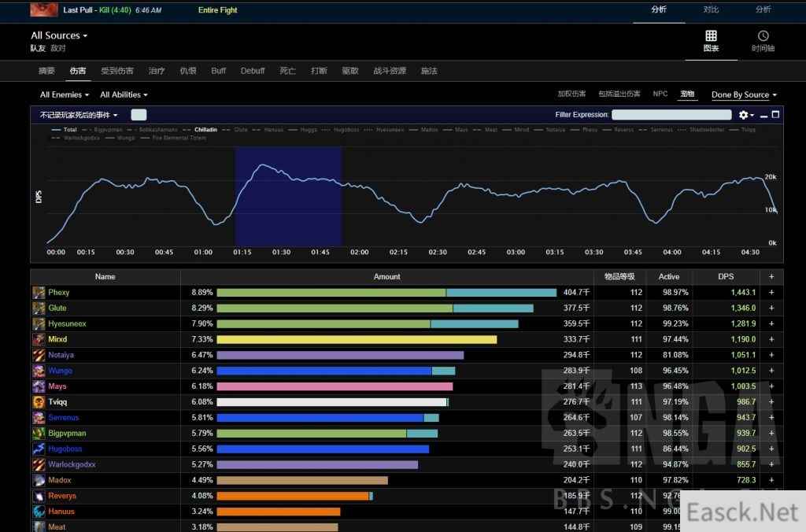This screenshot has width=806, height=532.
Task: Collapse the chart with the minimize icon
Action: [x=763, y=115]
